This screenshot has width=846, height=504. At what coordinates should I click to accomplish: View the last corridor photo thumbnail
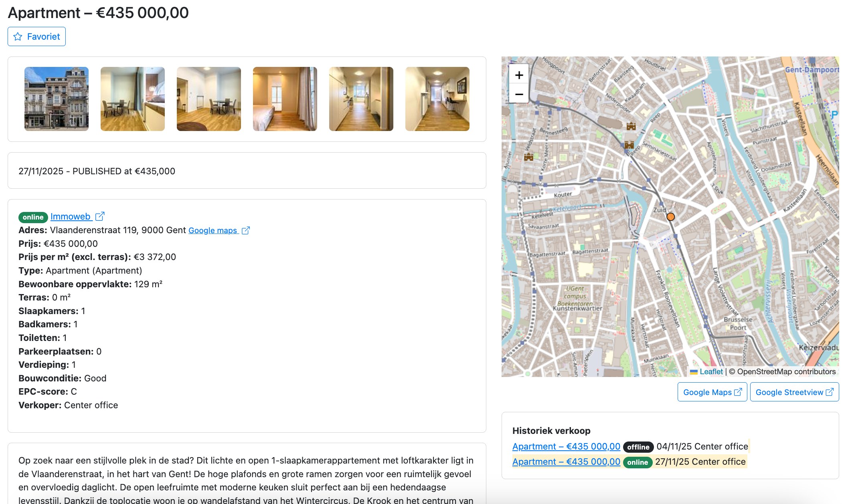tap(437, 99)
